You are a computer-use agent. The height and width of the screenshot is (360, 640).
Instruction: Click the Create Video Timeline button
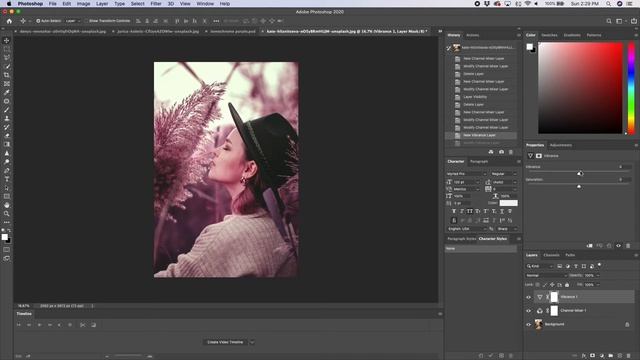[225, 342]
